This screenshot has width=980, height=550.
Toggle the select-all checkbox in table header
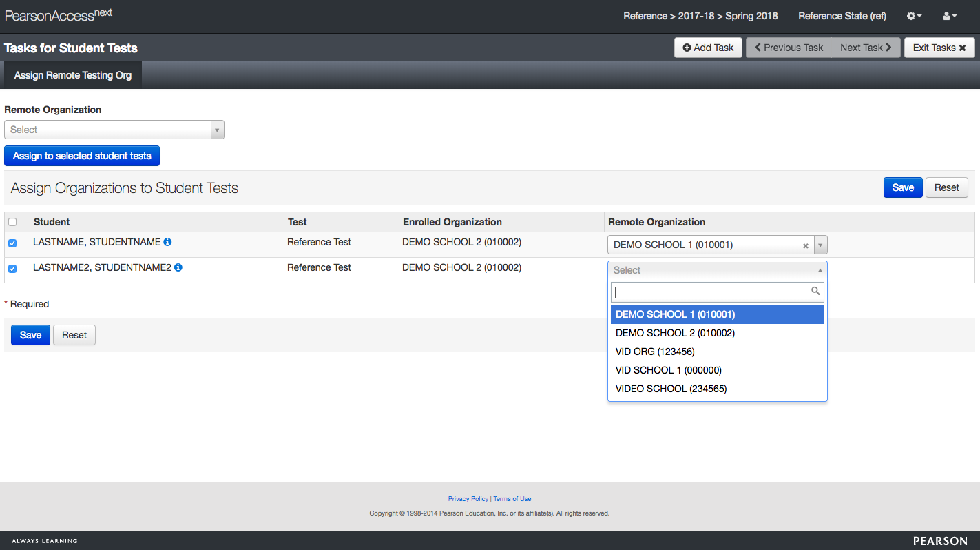click(12, 222)
